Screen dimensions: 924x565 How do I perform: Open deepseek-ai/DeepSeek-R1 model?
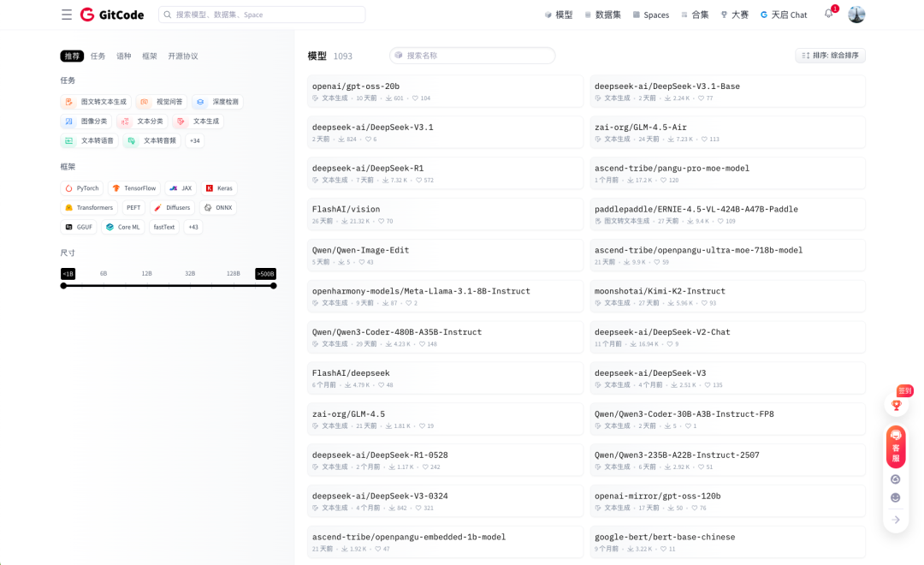[445, 174]
